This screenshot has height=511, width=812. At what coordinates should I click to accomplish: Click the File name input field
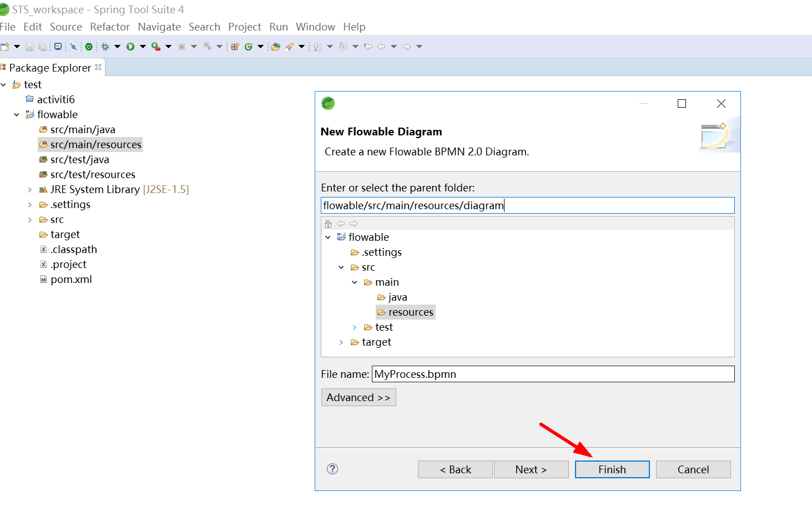coord(553,374)
